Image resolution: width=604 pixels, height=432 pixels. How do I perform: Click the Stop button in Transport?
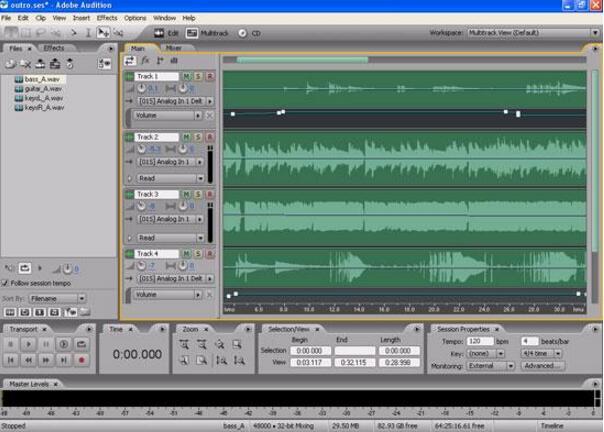coord(11,344)
